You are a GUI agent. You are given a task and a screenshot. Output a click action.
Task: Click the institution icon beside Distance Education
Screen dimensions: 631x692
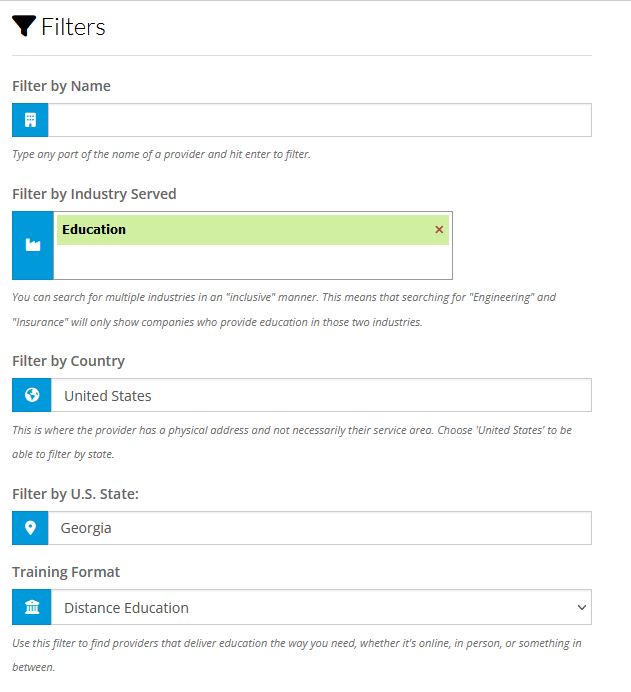pos(32,607)
